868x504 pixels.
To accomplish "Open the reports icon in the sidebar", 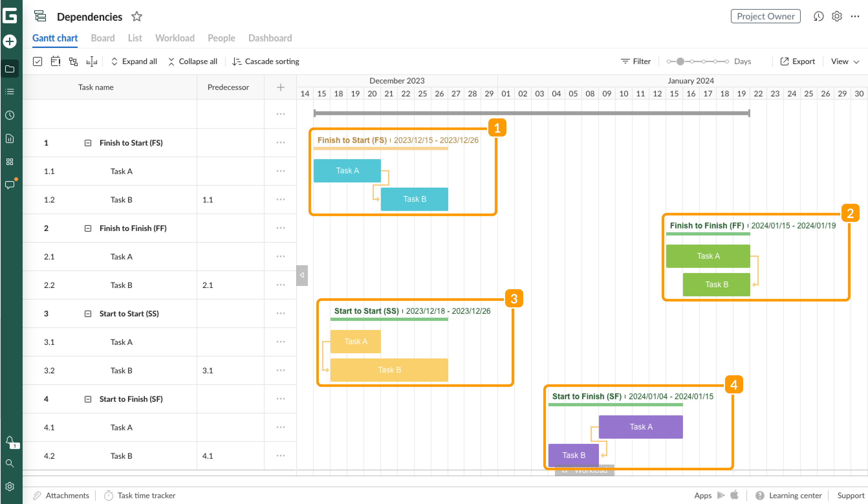I will [10, 138].
